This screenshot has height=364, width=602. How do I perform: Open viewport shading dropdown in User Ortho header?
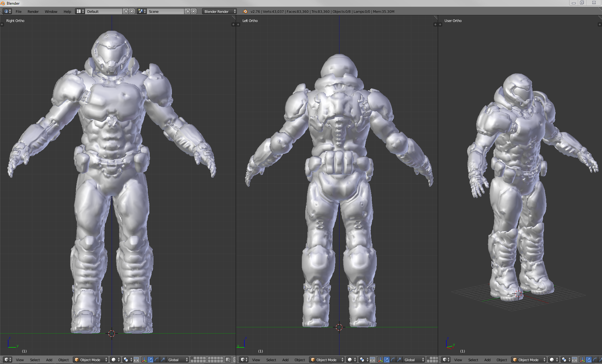point(553,360)
